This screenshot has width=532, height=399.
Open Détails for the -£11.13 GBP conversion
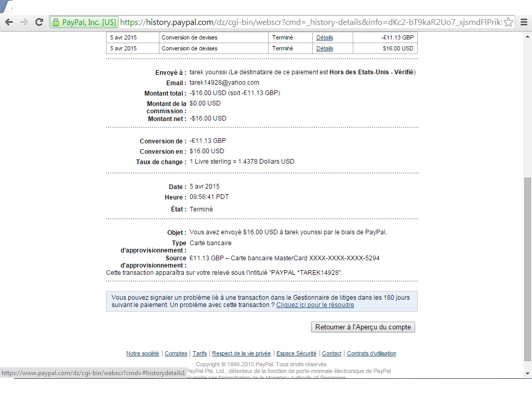point(324,37)
